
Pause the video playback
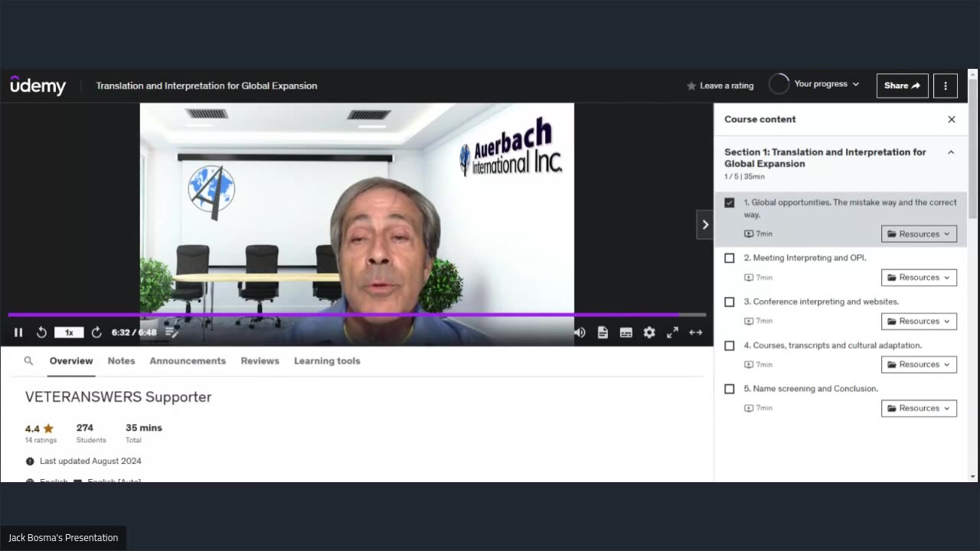(x=18, y=332)
